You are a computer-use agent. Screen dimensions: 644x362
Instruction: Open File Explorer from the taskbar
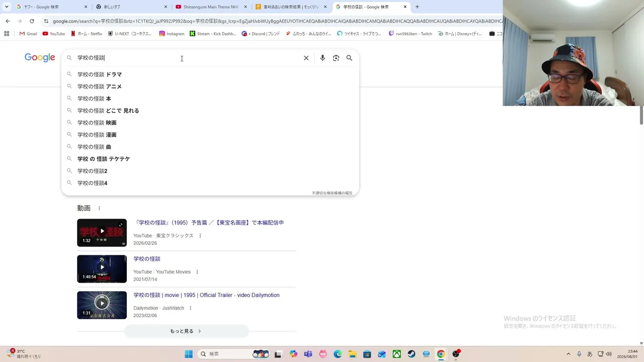point(352,354)
